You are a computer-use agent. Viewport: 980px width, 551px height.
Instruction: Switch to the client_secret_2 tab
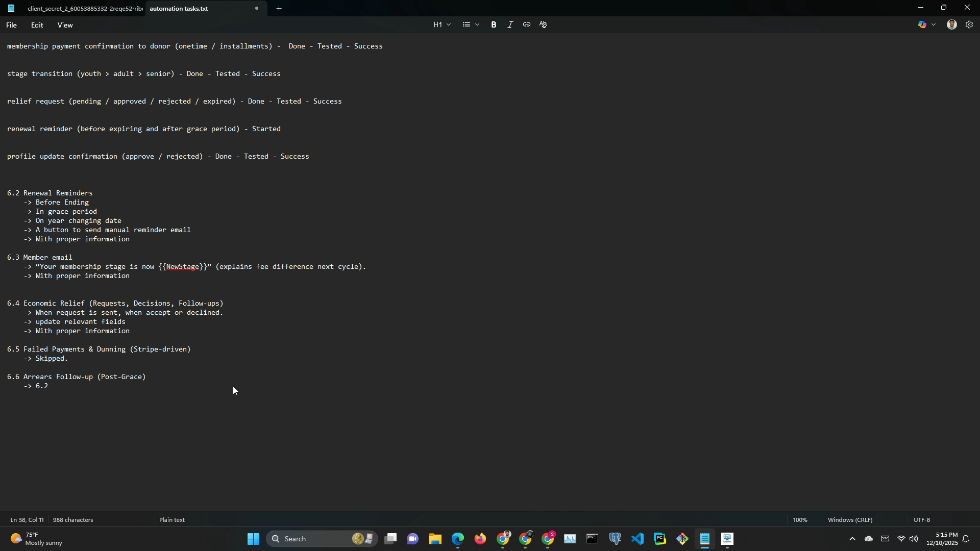[x=85, y=9]
